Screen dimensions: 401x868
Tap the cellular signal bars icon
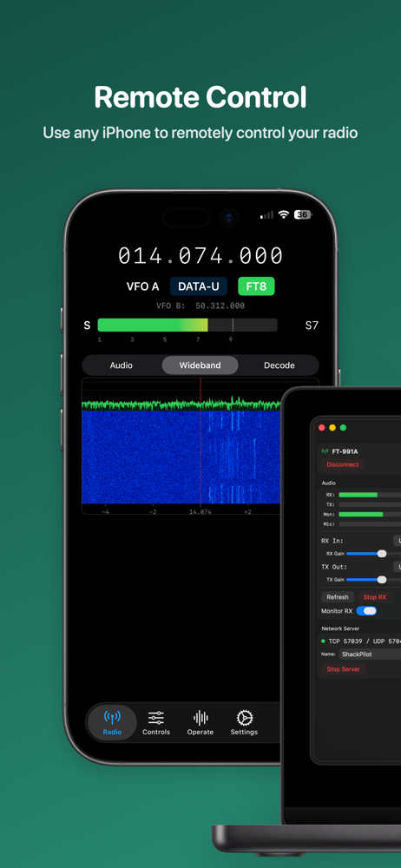(267, 214)
